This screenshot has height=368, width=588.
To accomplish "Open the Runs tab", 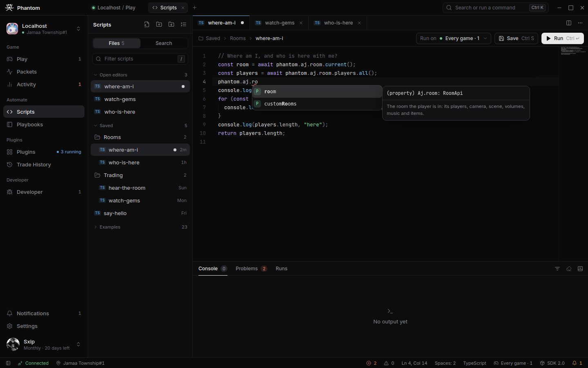I will (281, 269).
